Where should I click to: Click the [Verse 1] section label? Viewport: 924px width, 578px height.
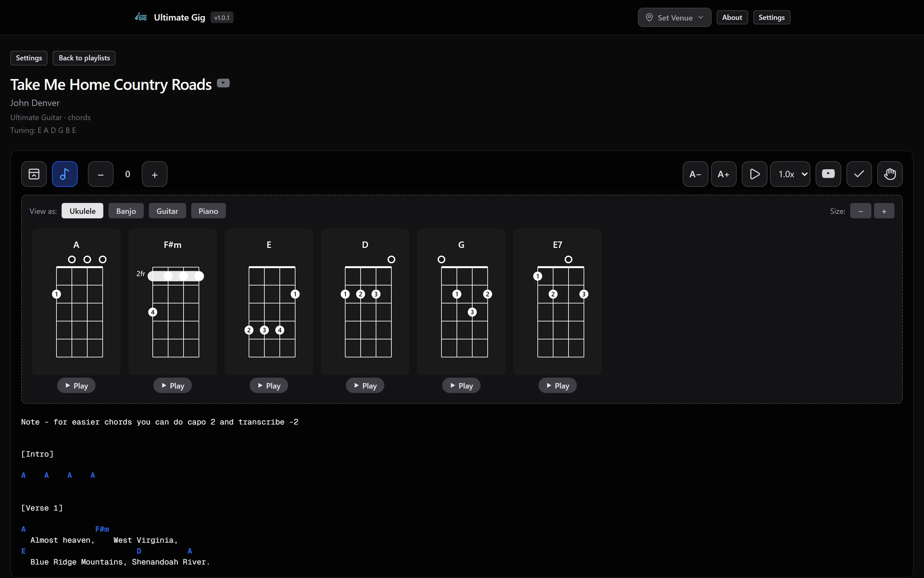coord(42,508)
